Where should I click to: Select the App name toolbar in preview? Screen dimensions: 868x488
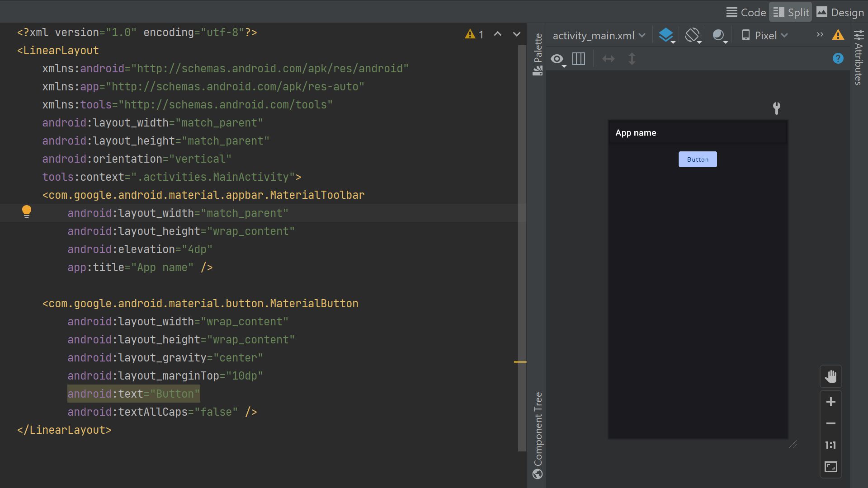698,132
